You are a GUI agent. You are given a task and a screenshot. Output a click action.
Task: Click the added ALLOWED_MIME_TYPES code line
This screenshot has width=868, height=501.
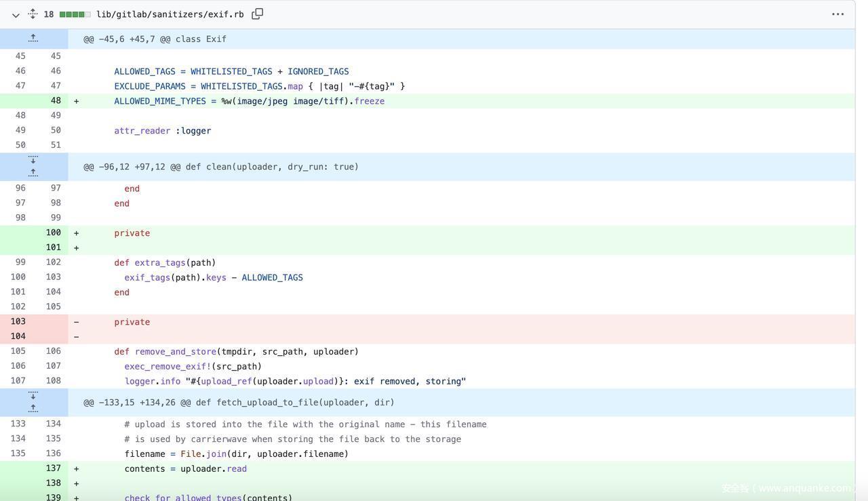point(249,101)
